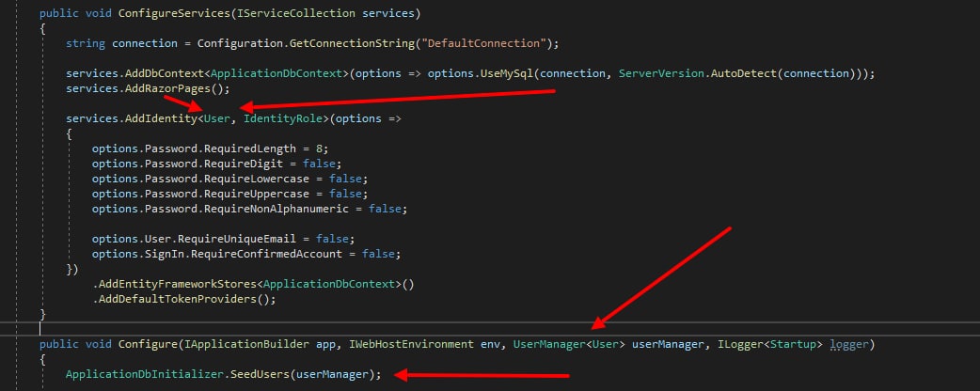Image resolution: width=980 pixels, height=391 pixels.
Task: Click the SeedUsers method call
Action: pyautogui.click(x=259, y=375)
